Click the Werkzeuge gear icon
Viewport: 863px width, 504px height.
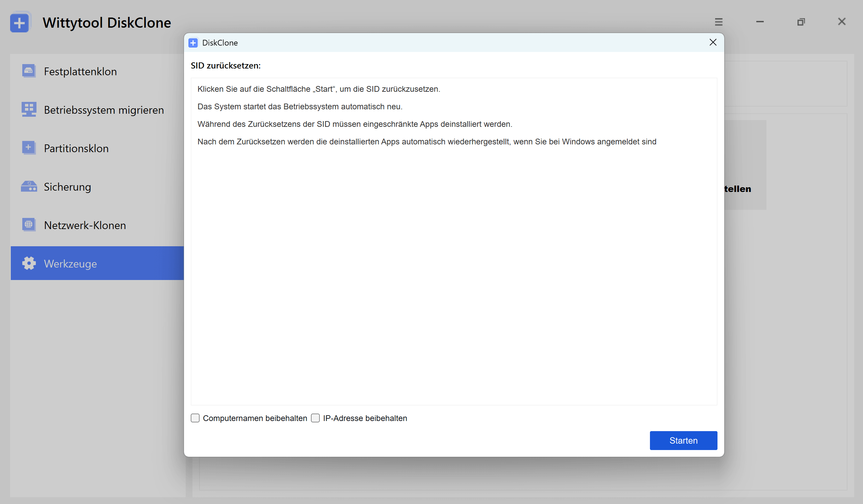29,263
